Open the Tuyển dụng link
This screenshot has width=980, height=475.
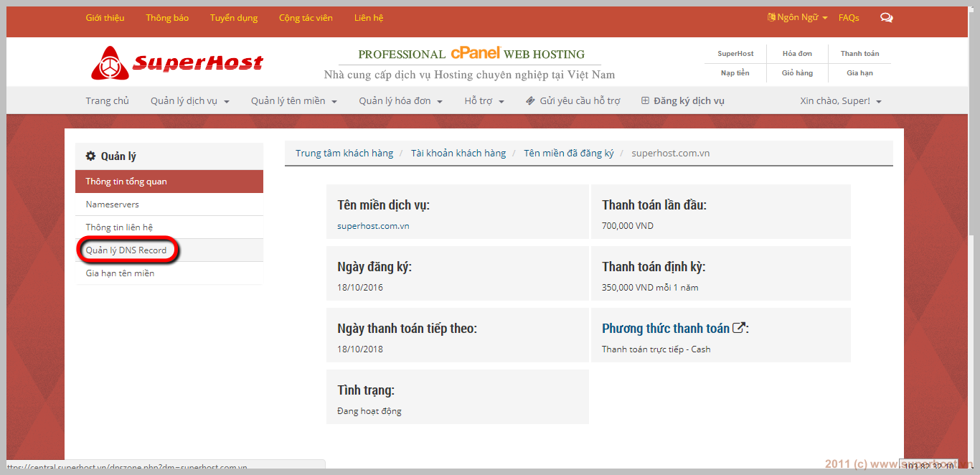234,18
